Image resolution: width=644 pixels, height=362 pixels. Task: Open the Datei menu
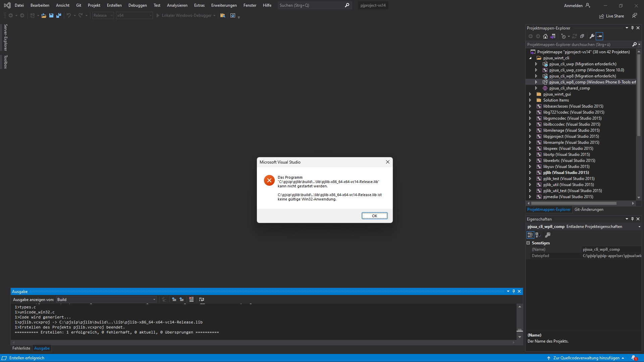pos(19,5)
